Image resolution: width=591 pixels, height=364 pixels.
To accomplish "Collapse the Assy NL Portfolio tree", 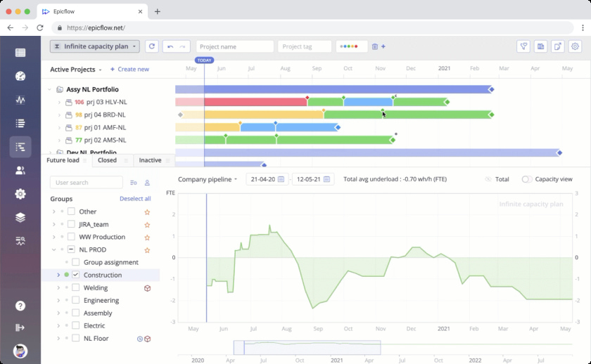I will tap(50, 90).
